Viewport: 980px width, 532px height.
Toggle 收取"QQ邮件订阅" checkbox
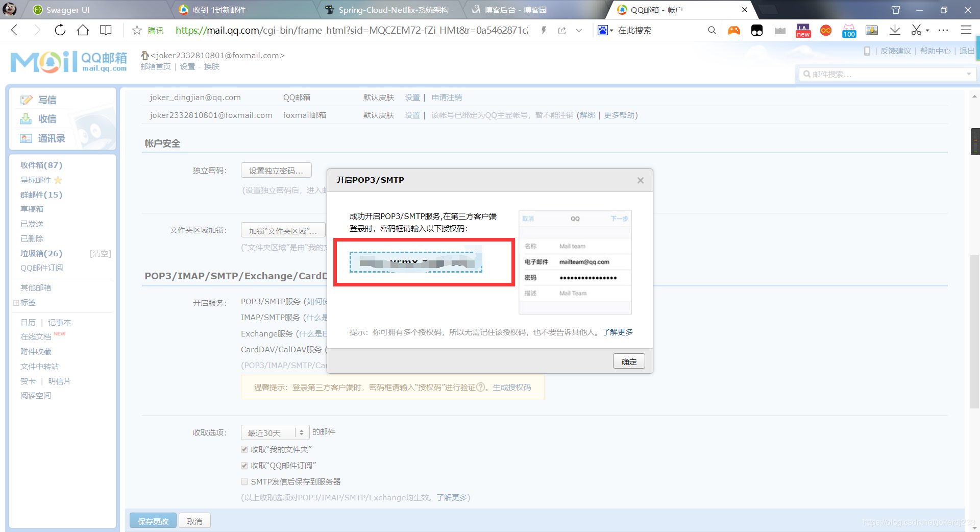(244, 465)
